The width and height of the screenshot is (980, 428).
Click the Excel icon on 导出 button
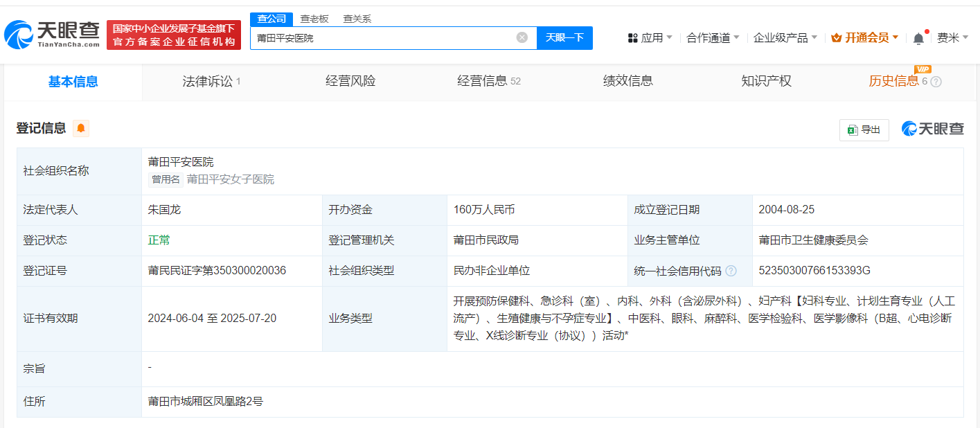853,130
